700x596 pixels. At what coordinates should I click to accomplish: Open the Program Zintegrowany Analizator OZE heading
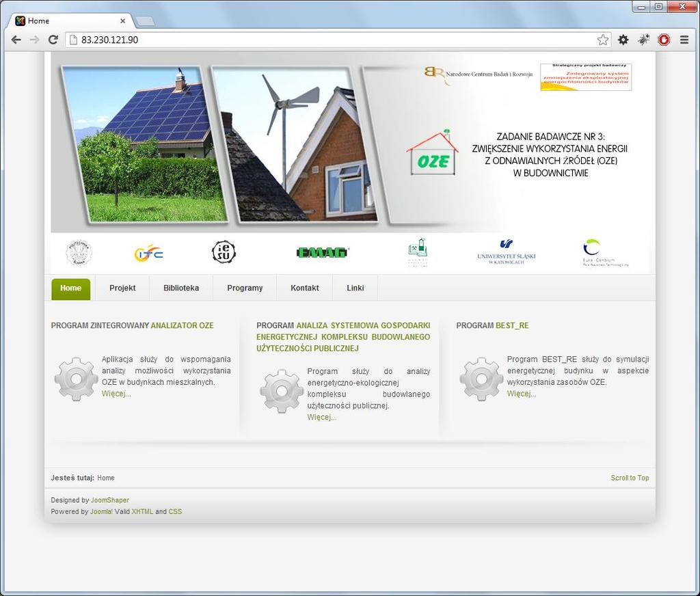(x=132, y=325)
